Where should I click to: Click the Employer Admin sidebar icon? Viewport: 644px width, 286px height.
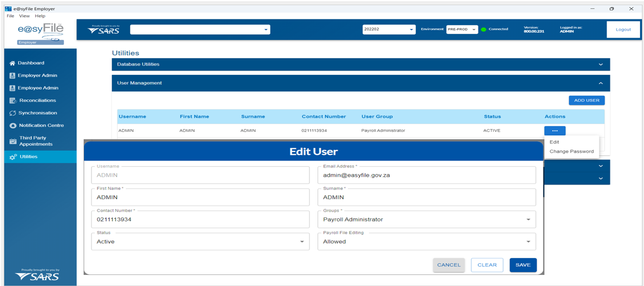[x=12, y=76]
